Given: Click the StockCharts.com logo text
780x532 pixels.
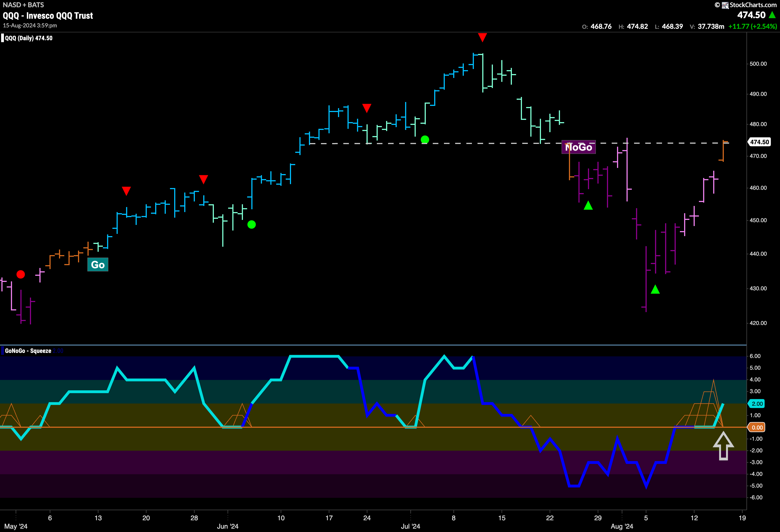Looking at the screenshot, I should pyautogui.click(x=753, y=5).
